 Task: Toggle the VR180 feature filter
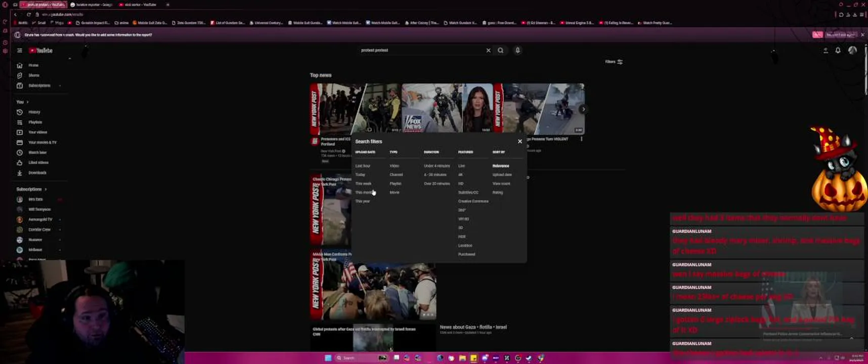[463, 219]
